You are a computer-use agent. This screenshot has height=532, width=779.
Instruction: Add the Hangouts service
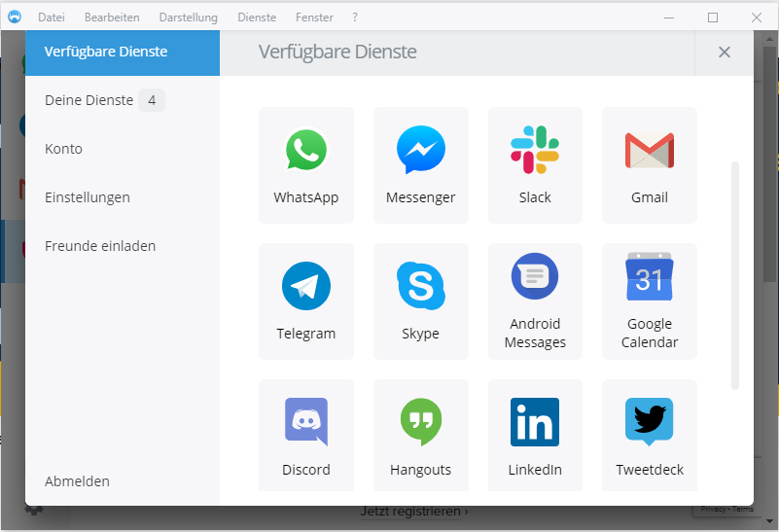[x=420, y=423]
